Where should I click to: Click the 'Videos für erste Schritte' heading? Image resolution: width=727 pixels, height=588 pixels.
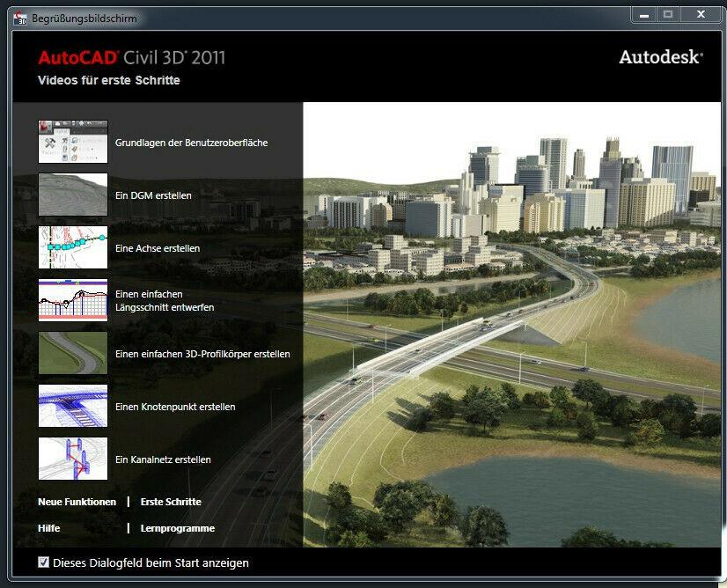tap(109, 80)
